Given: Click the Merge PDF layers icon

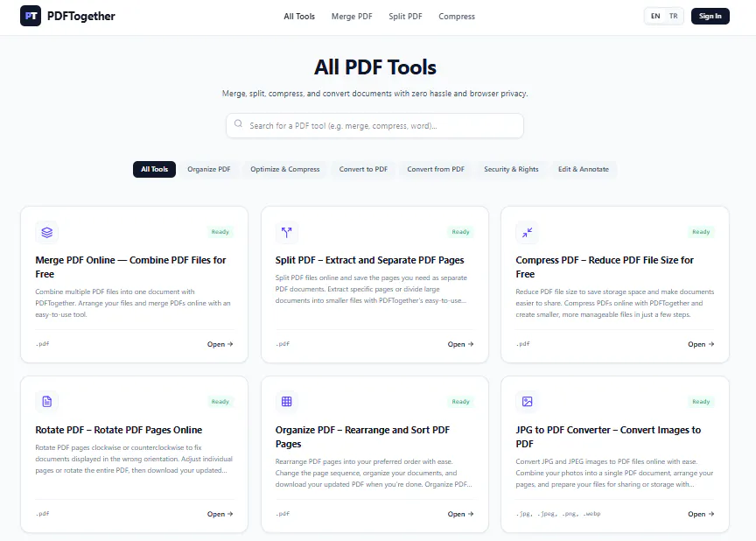Looking at the screenshot, I should coord(46,232).
